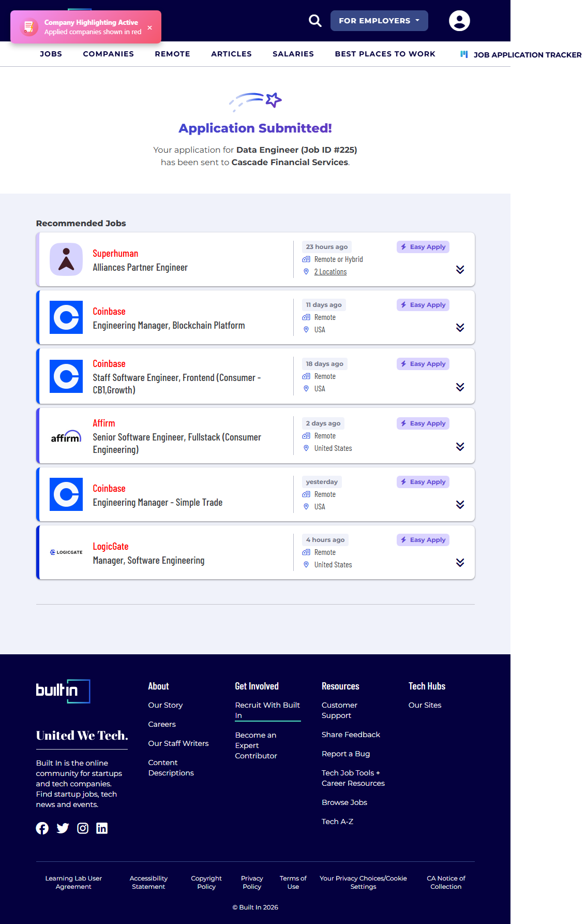Open Facebook icon in footer
The height and width of the screenshot is (924, 586).
pyautogui.click(x=42, y=828)
